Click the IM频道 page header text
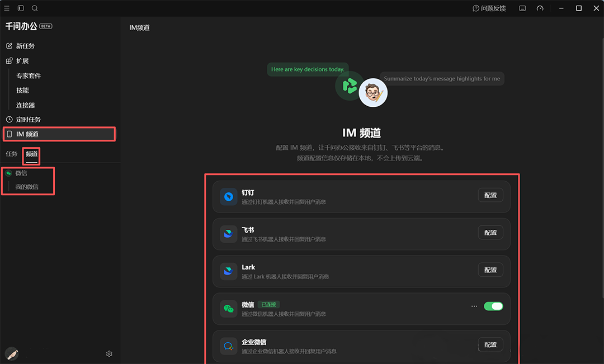Image resolution: width=604 pixels, height=364 pixels. (139, 28)
